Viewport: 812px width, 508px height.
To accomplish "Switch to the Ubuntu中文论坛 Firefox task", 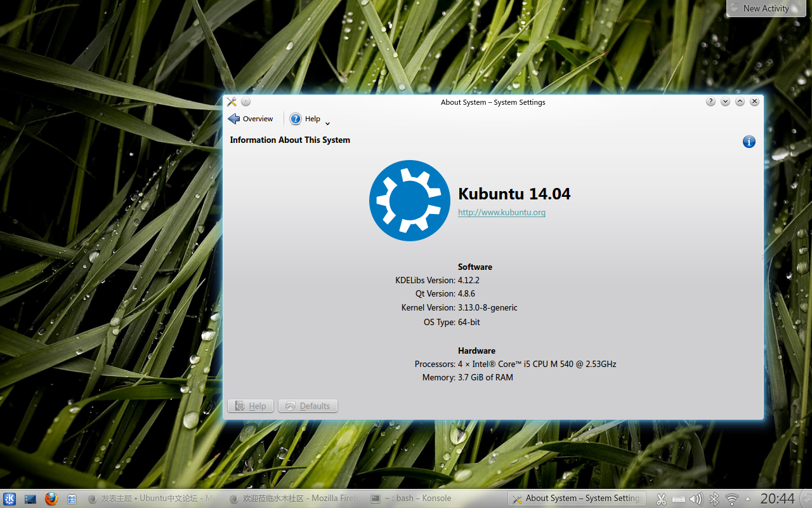I will pos(152,498).
